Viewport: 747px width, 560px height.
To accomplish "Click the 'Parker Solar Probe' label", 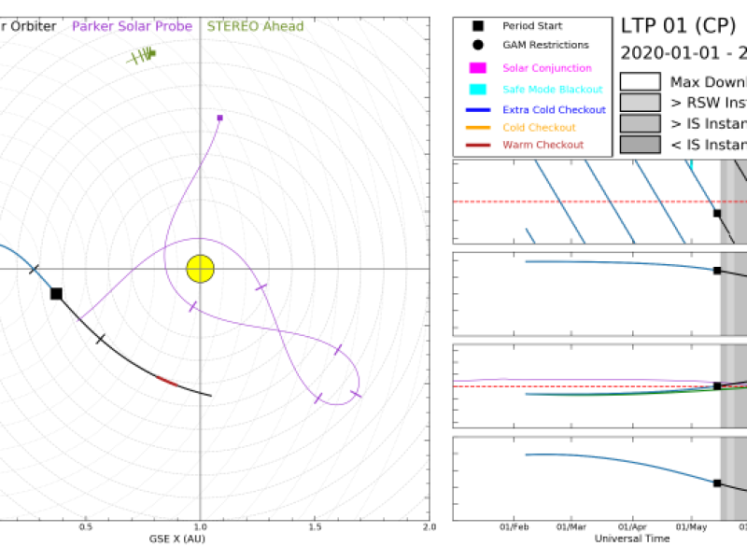I will pyautogui.click(x=132, y=26).
